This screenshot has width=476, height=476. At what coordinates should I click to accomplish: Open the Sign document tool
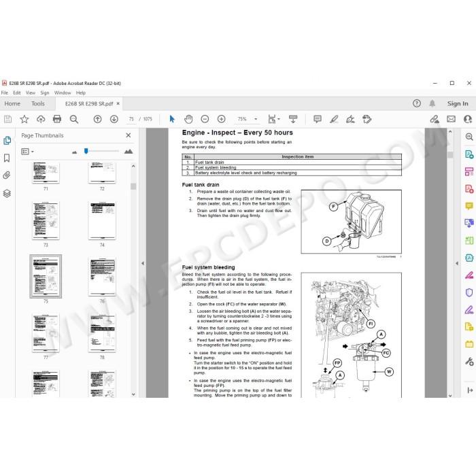350,119
